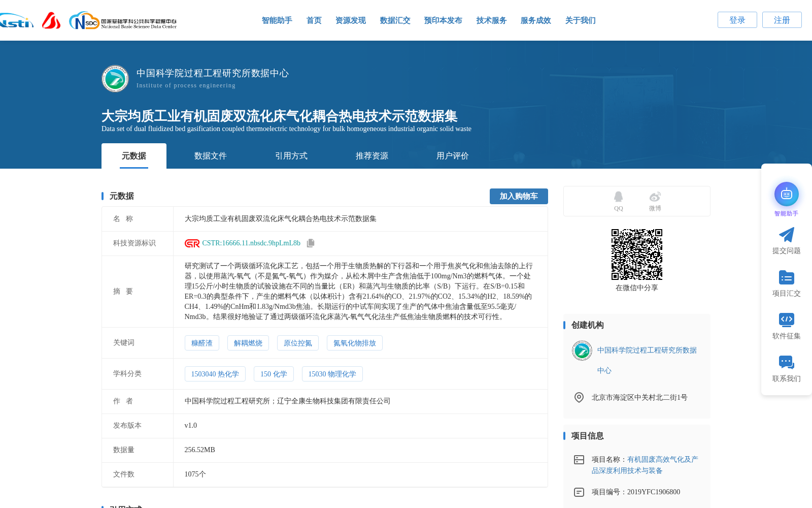Screen dimensions: 812x508
Task: Click the National Basic Science Data Center logo
Action: (x=123, y=20)
